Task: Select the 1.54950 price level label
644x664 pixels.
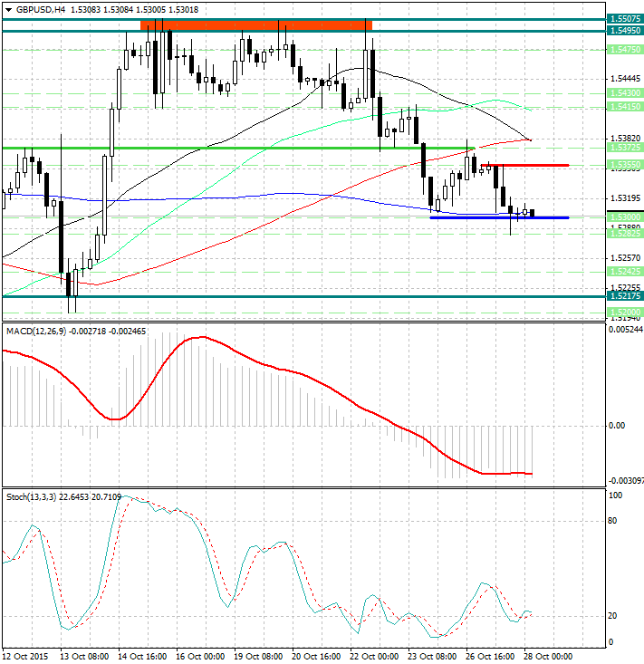Action: 625,31
